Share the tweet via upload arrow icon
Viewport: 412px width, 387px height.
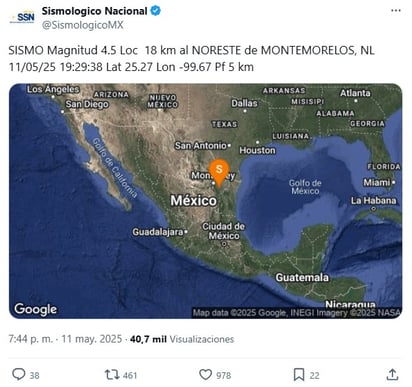(393, 375)
